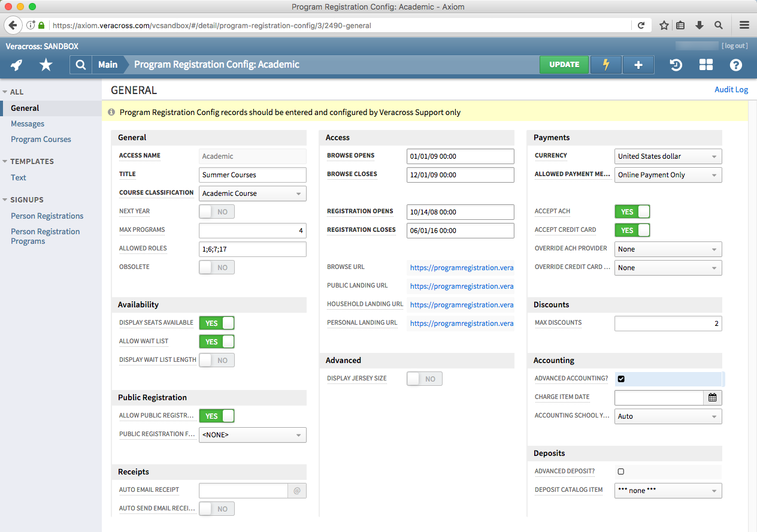Click the green UPDATE button
This screenshot has height=532, width=757.
[x=564, y=64]
